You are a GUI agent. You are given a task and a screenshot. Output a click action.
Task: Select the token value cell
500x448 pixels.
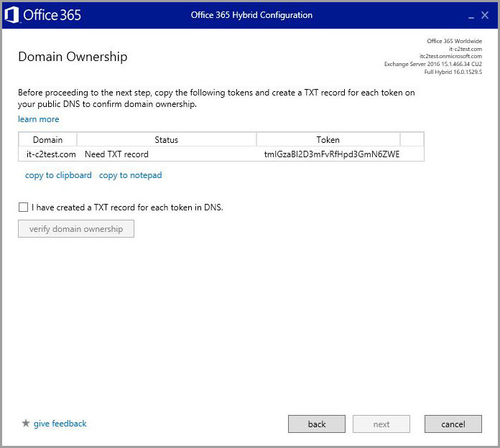point(332,154)
